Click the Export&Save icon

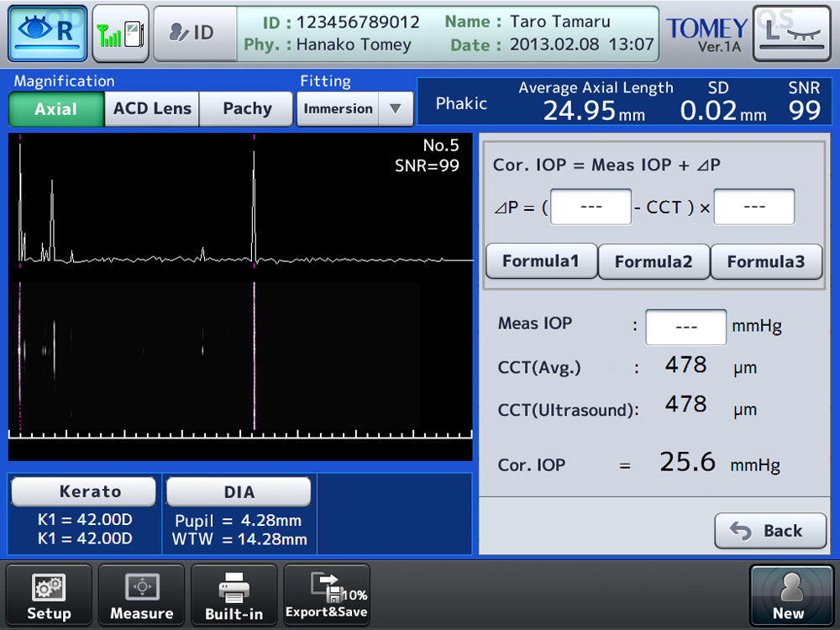pyautogui.click(x=327, y=595)
